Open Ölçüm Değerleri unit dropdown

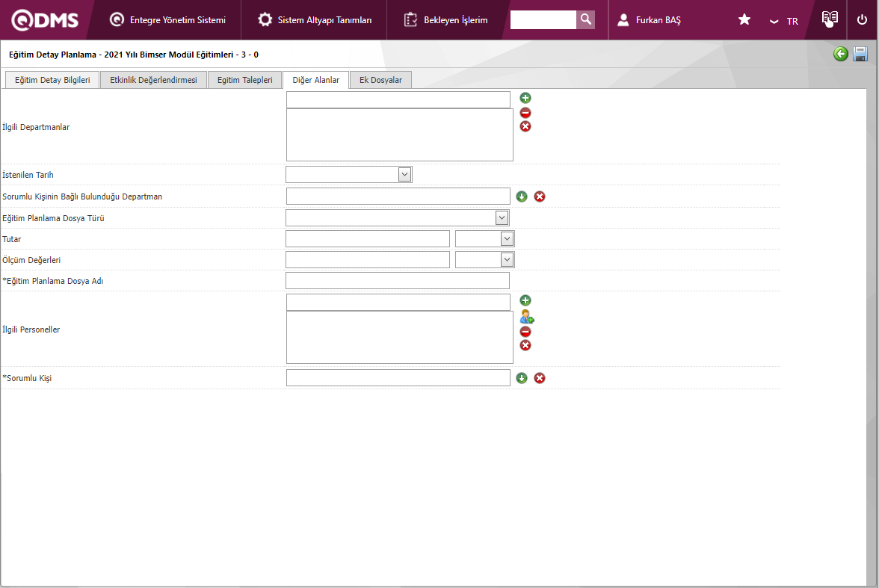point(507,259)
